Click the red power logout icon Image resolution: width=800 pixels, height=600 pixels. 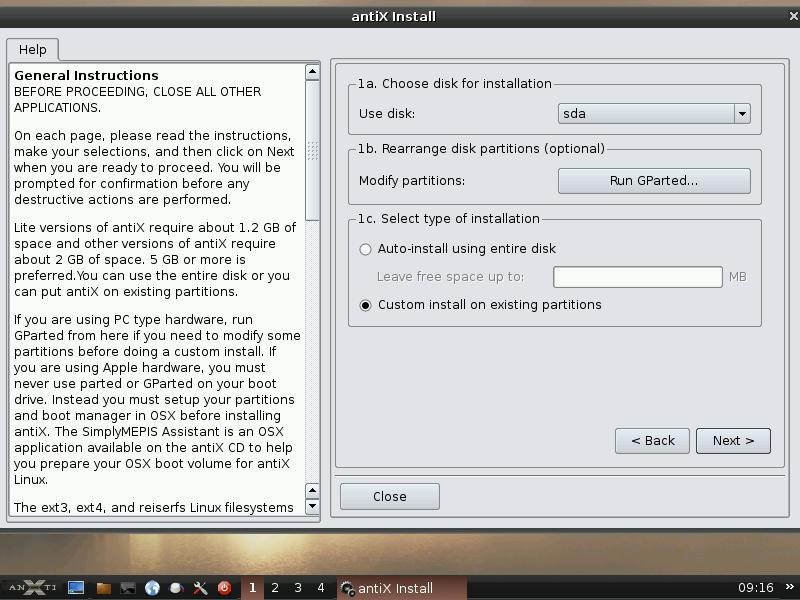[x=224, y=588]
